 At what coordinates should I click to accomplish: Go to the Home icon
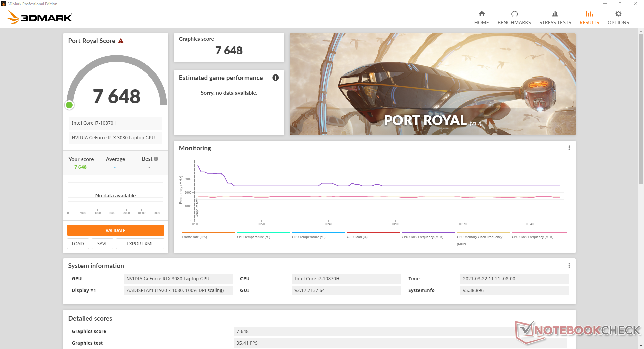(x=481, y=14)
